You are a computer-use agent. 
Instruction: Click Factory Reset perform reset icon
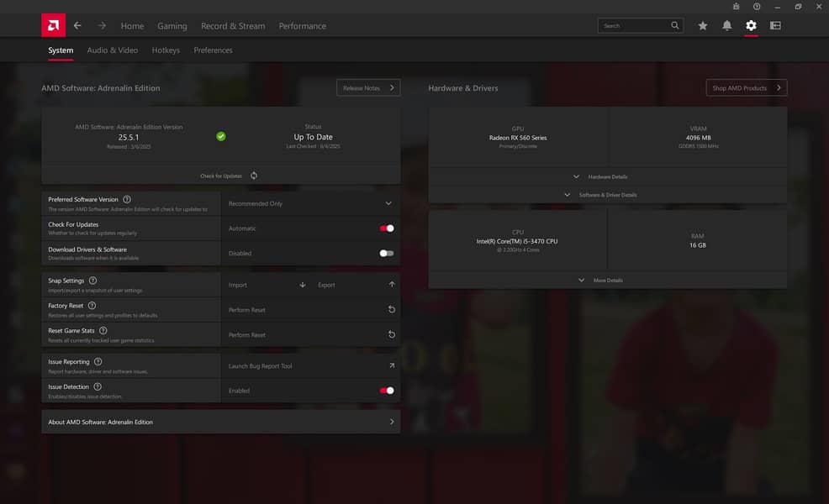[392, 310]
